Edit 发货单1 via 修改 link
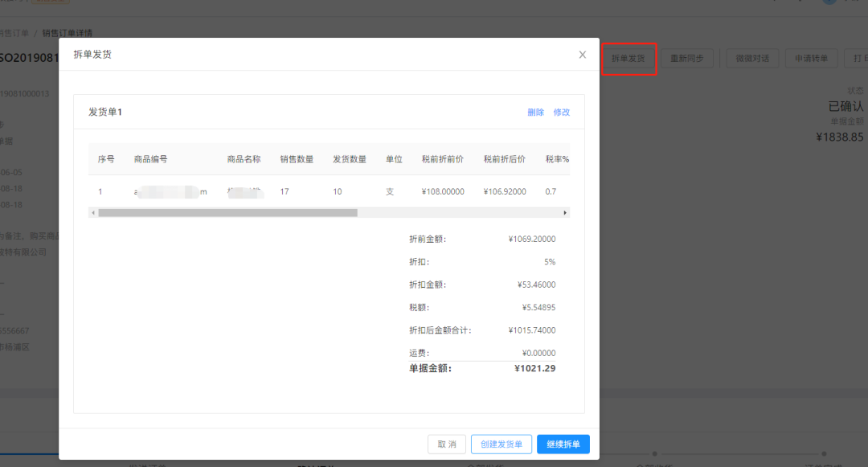The width and height of the screenshot is (868, 467). (561, 113)
